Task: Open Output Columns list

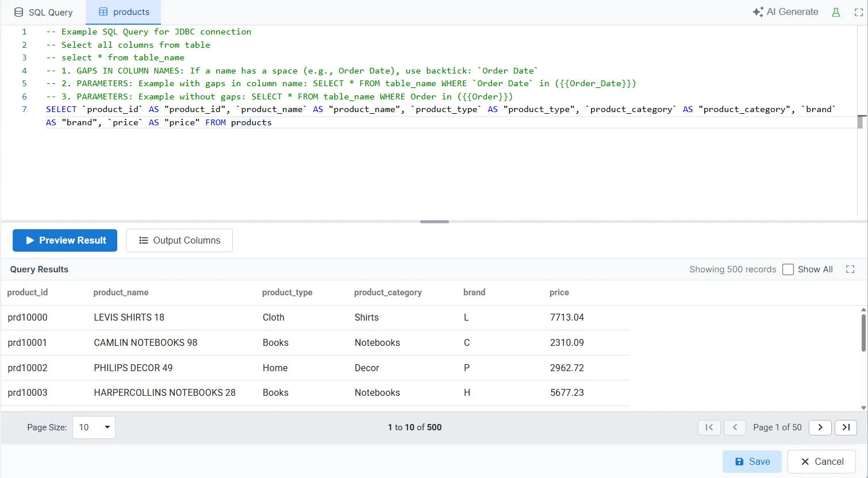Action: click(179, 241)
